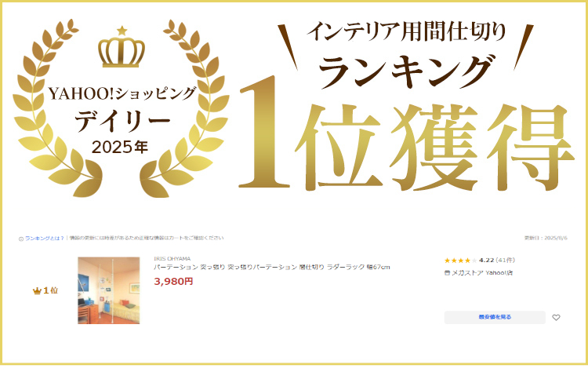The image size is (588, 383).
Task: Click the インテリア用間仕切り heading
Action: pyautogui.click(x=407, y=31)
